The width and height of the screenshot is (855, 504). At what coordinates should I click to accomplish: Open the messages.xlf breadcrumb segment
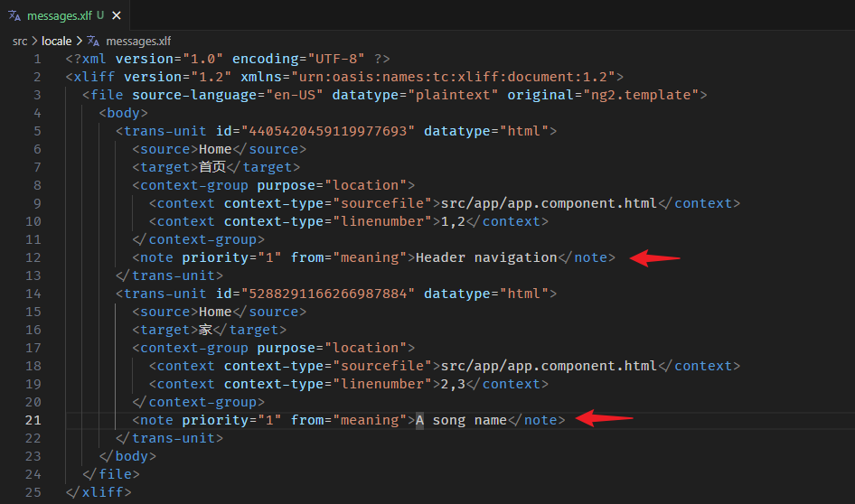(x=138, y=42)
